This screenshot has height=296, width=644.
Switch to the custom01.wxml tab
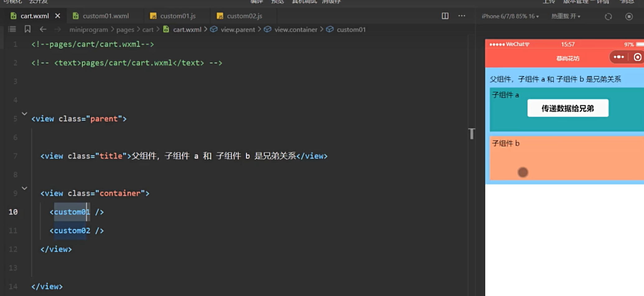(105, 16)
